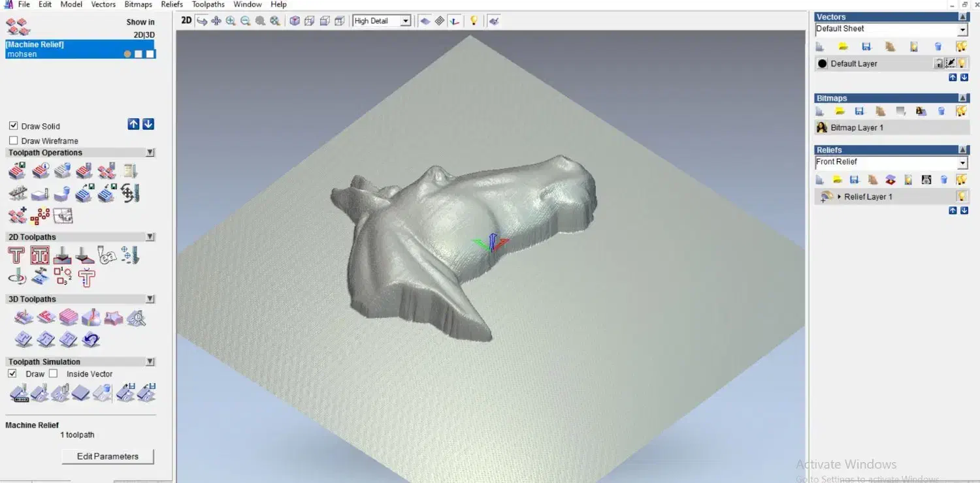Viewport: 980px width, 483px height.
Task: Click the delete bin icon in Bitmaps panel
Action: coord(941,112)
